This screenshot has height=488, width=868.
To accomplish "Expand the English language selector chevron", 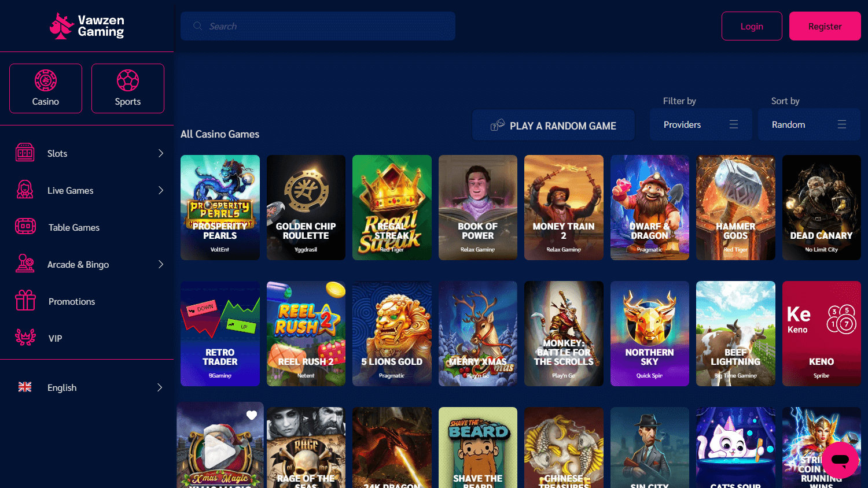I will (x=160, y=387).
